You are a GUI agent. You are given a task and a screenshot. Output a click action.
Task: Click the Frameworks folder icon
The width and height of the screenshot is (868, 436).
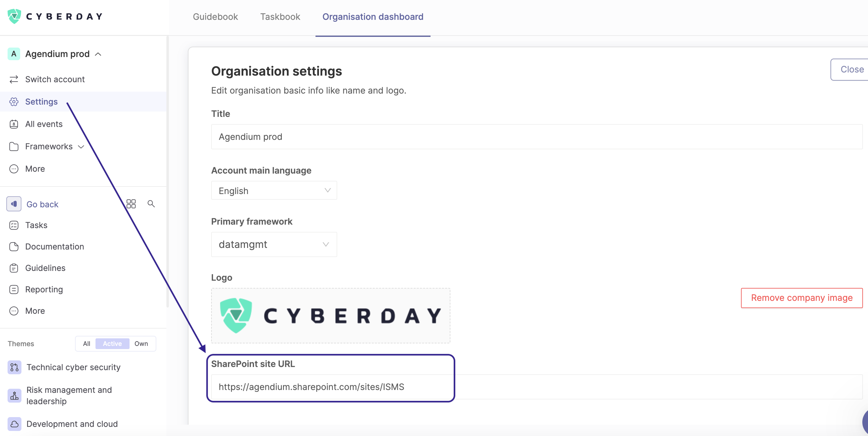14,146
